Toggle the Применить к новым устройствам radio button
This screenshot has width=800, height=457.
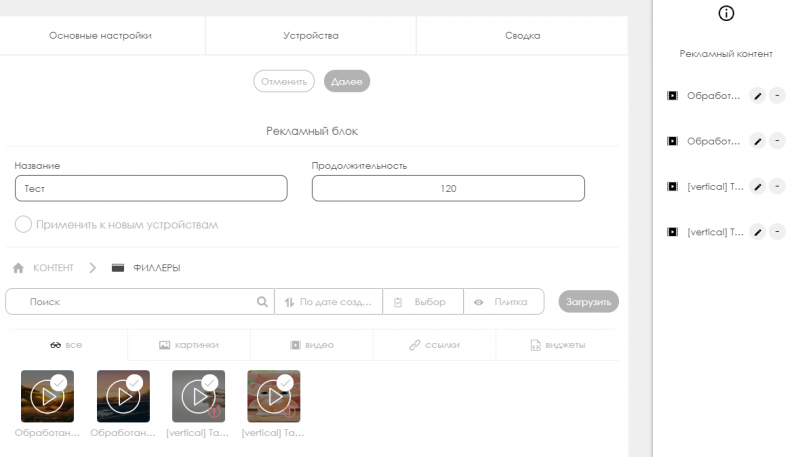click(x=23, y=224)
